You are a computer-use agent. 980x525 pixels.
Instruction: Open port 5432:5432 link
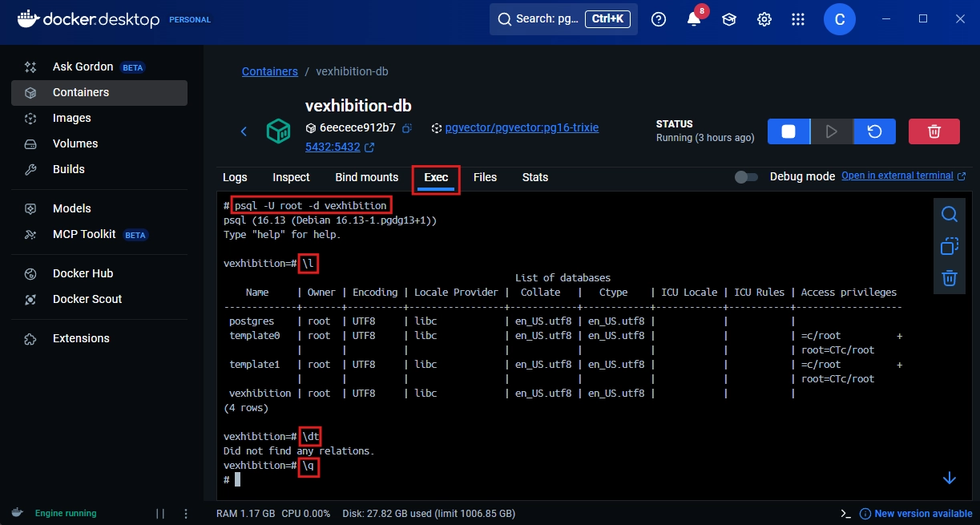point(340,147)
